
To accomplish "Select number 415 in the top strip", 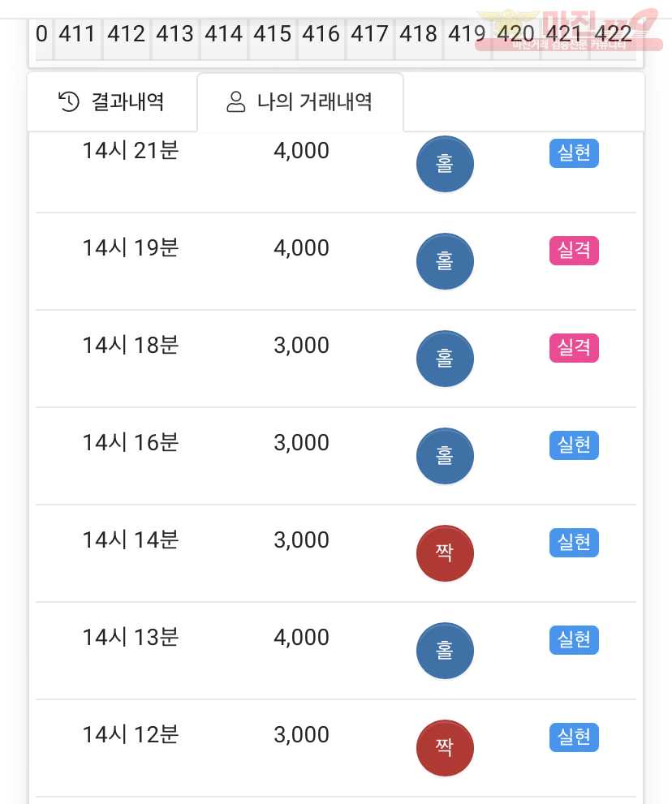I will pyautogui.click(x=272, y=34).
